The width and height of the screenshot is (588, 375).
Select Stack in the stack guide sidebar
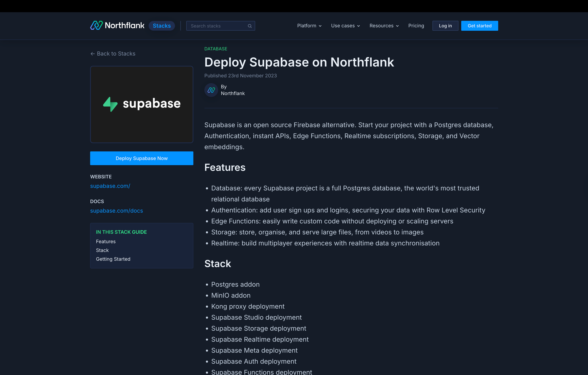coord(102,250)
